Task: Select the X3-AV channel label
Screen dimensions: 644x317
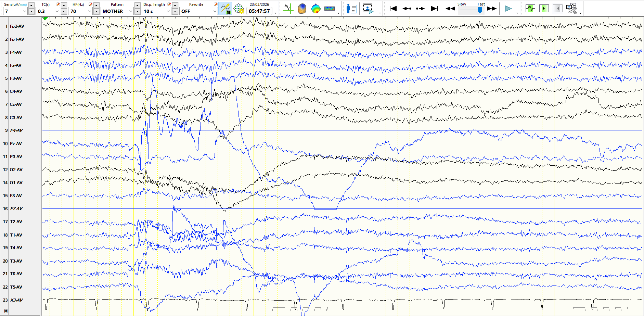Action: (x=16, y=300)
